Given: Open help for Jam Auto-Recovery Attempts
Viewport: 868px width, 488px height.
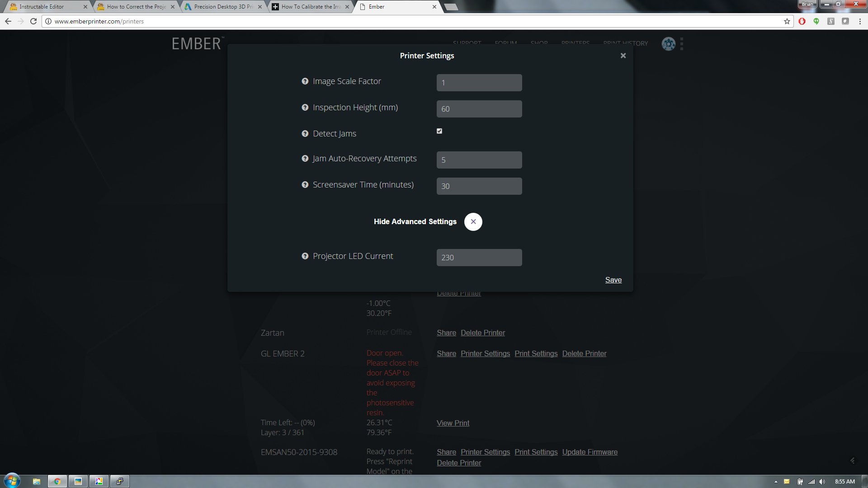Looking at the screenshot, I should pyautogui.click(x=305, y=159).
